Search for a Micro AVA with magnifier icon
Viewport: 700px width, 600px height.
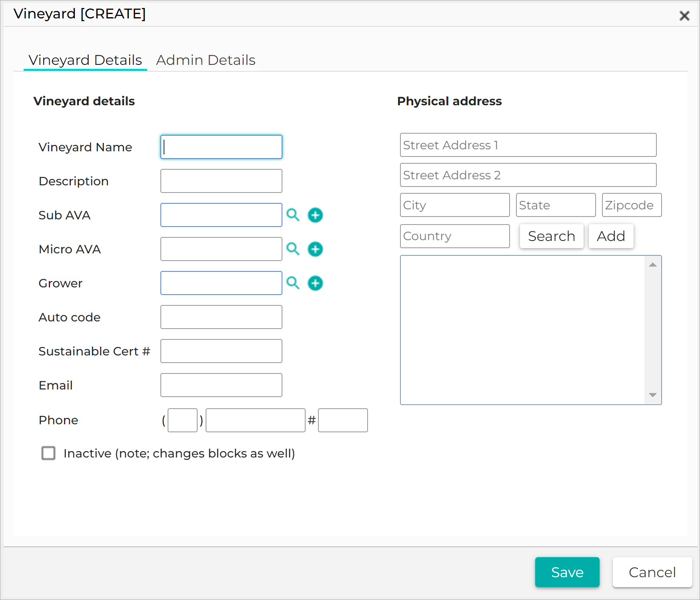(293, 249)
